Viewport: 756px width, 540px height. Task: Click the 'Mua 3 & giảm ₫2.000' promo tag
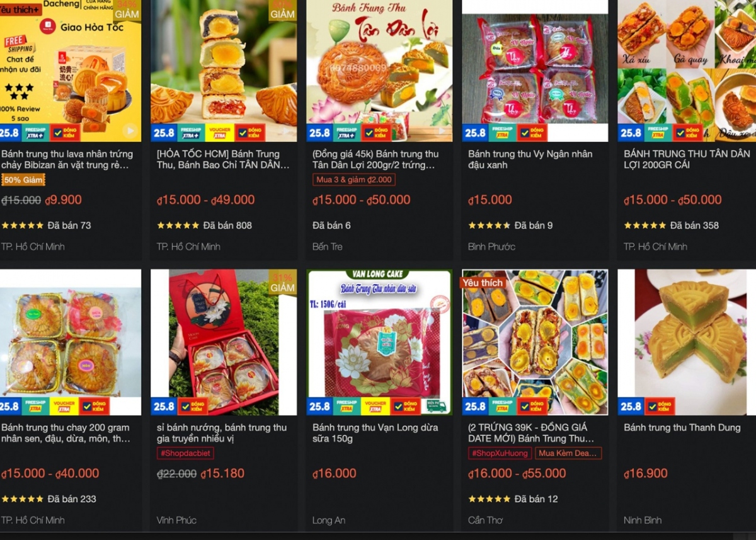pyautogui.click(x=354, y=180)
